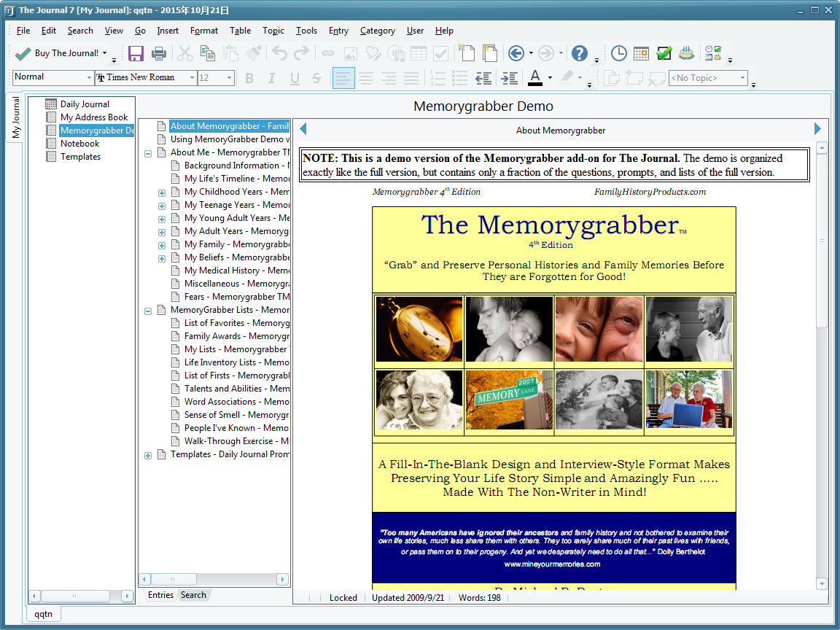This screenshot has height=630, width=840.
Task: Expand Templates - Daily Journal Prompts node
Action: 148,455
